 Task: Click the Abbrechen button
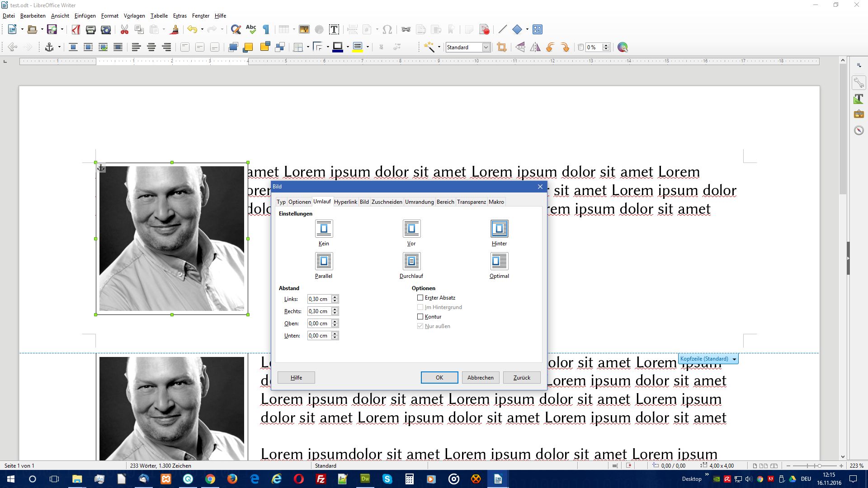click(x=481, y=378)
